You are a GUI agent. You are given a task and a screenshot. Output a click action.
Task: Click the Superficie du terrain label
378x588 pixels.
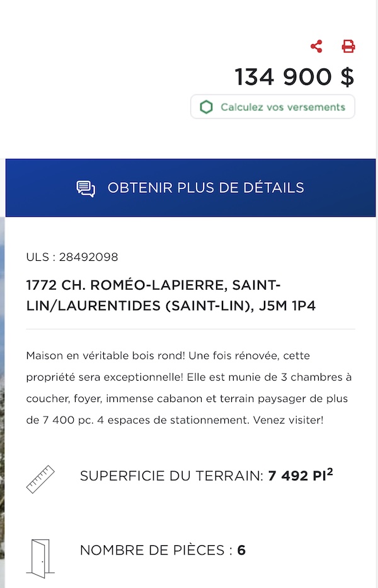point(172,476)
